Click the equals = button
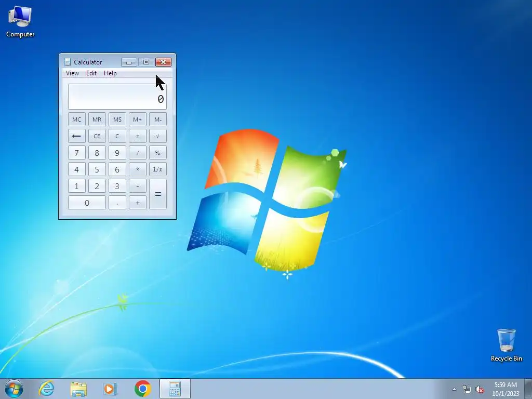Viewport: 532px width, 399px height. pyautogui.click(x=158, y=194)
